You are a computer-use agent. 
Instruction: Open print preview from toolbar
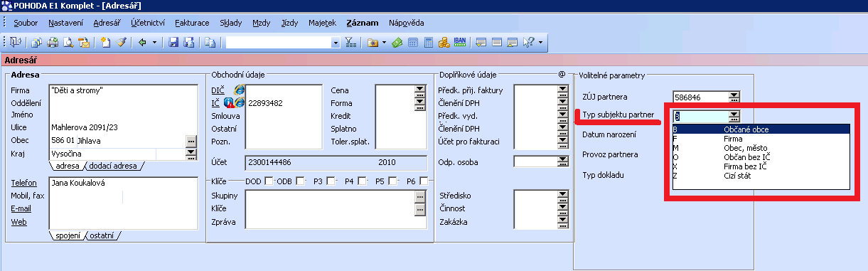(68, 43)
